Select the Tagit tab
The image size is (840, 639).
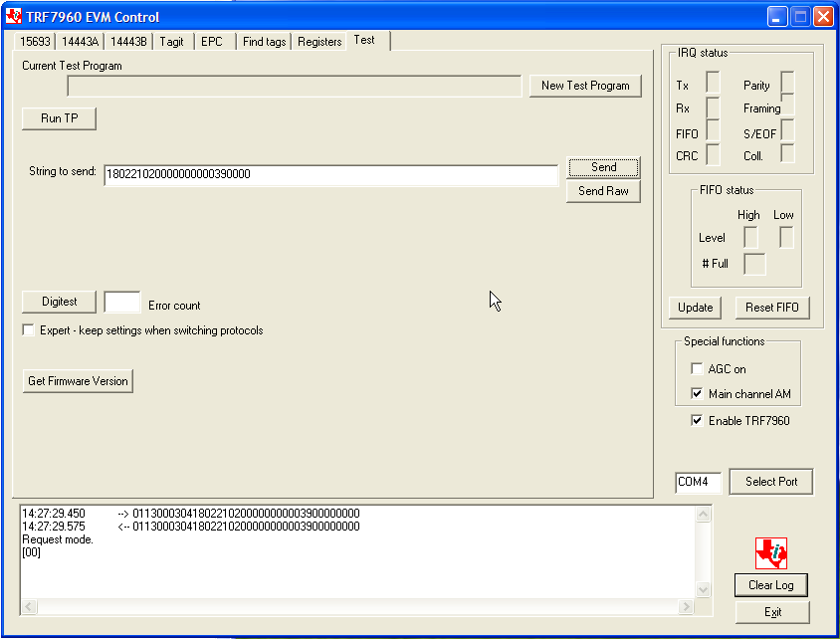171,41
